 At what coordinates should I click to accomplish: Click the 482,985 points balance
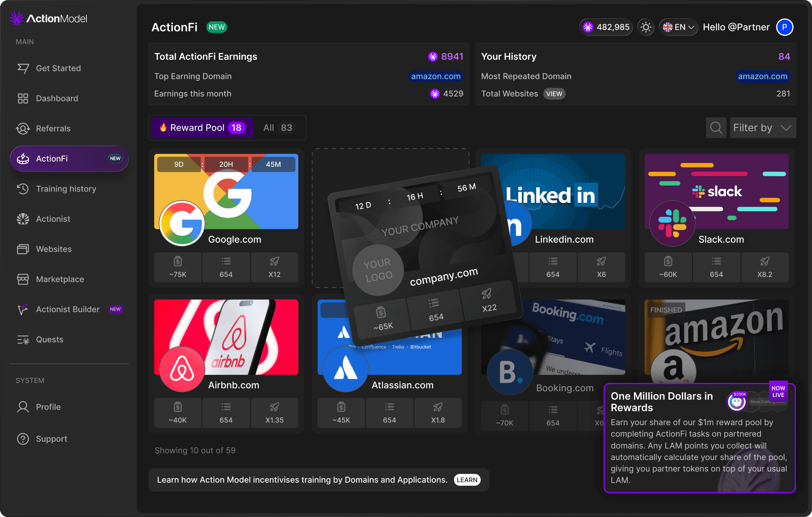coord(606,27)
